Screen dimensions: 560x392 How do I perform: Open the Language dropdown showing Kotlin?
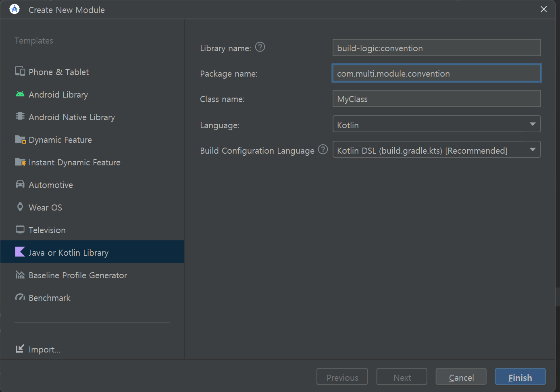pos(437,125)
